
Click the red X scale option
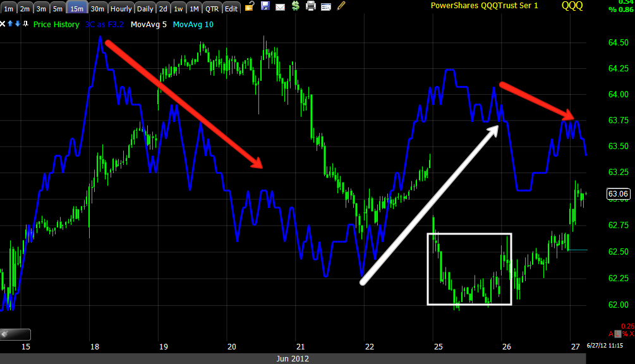coord(632,334)
